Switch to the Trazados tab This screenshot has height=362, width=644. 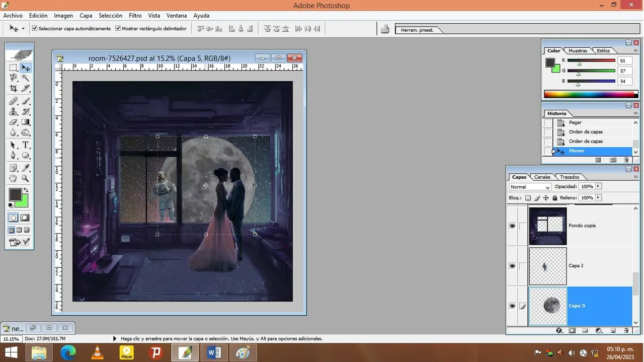pyautogui.click(x=570, y=177)
